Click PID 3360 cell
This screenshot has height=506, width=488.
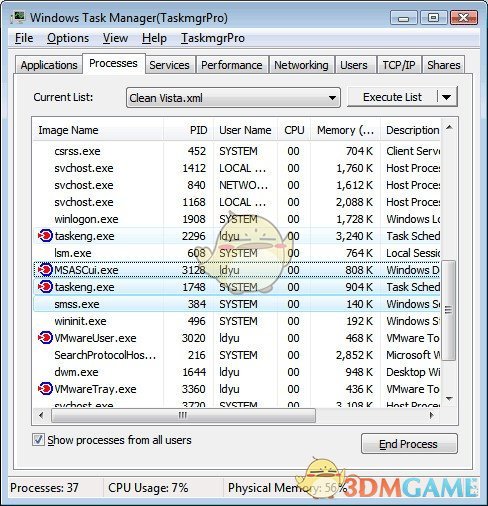(193, 389)
